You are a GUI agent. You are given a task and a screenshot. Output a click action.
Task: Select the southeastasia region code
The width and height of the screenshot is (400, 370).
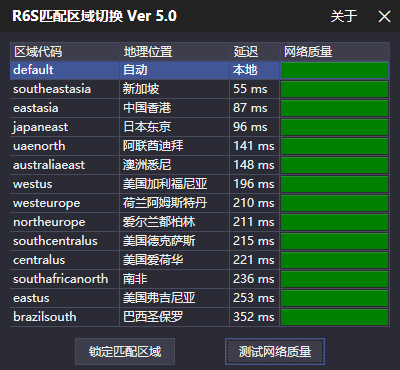pyautogui.click(x=52, y=89)
